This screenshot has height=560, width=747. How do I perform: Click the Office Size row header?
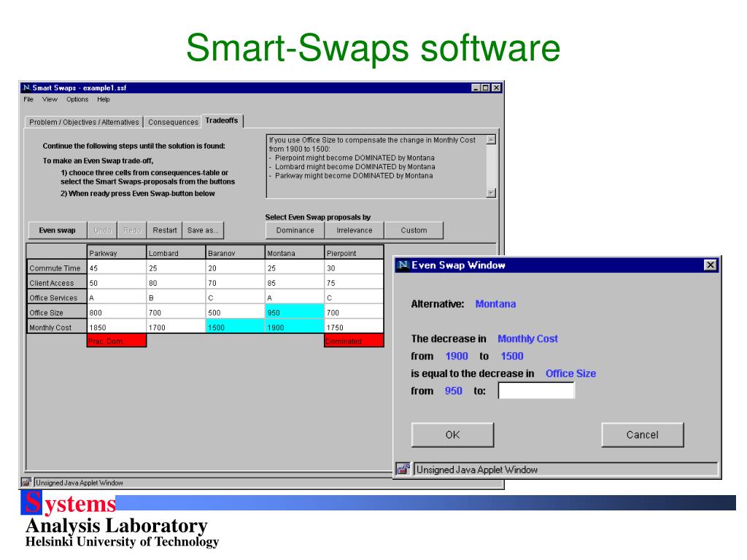tap(57, 312)
